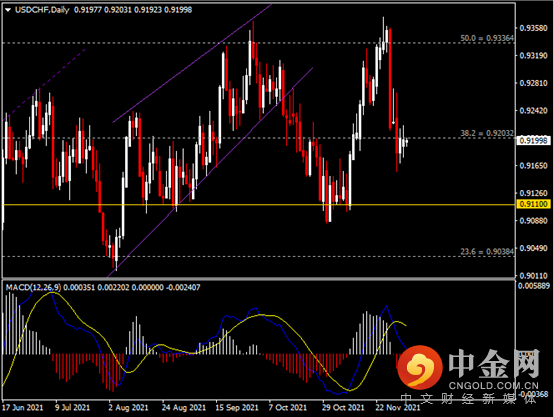Click the 2 Aug 2021 date marker
554x417 pixels.
pos(128,407)
